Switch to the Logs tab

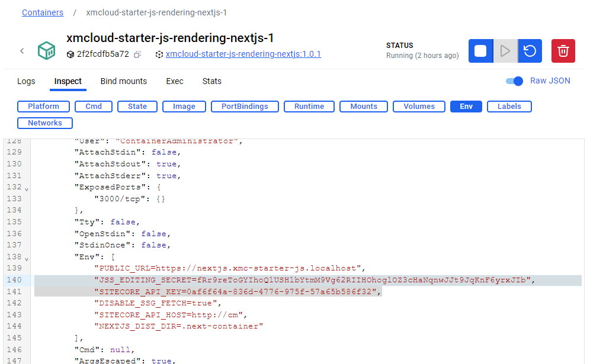pyautogui.click(x=26, y=81)
